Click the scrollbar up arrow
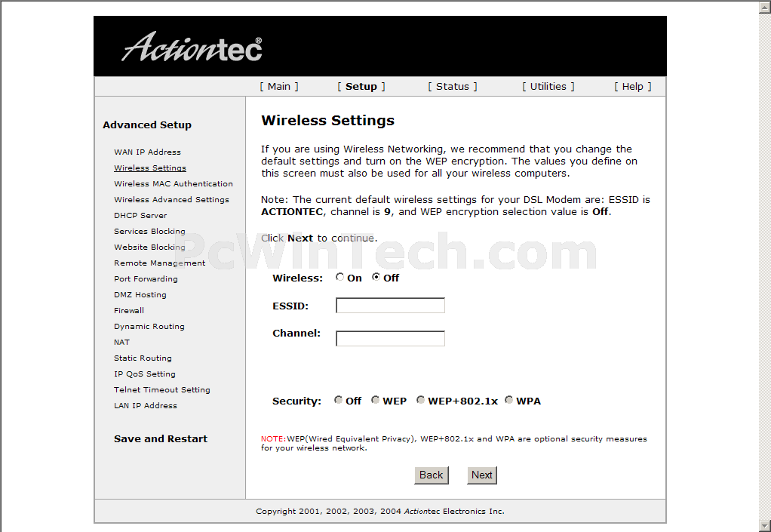This screenshot has width=771, height=532. click(765, 6)
